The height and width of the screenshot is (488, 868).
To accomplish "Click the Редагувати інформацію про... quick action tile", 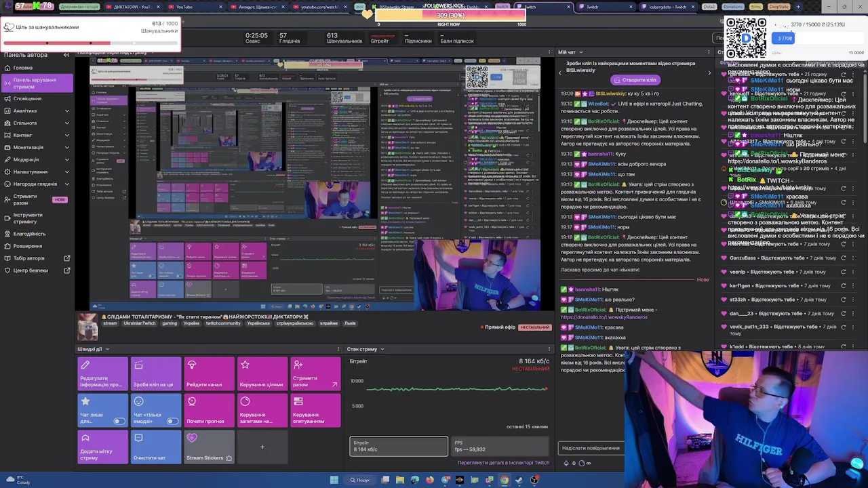I will [x=102, y=373].
